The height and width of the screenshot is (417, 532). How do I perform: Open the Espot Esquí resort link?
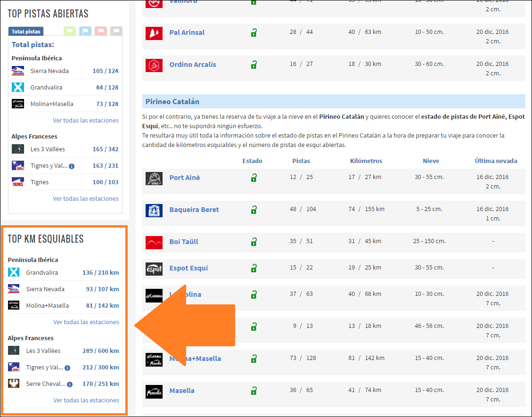(x=188, y=268)
